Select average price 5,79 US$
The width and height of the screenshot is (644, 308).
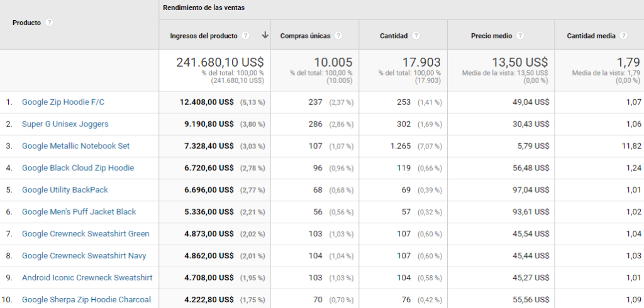point(533,146)
